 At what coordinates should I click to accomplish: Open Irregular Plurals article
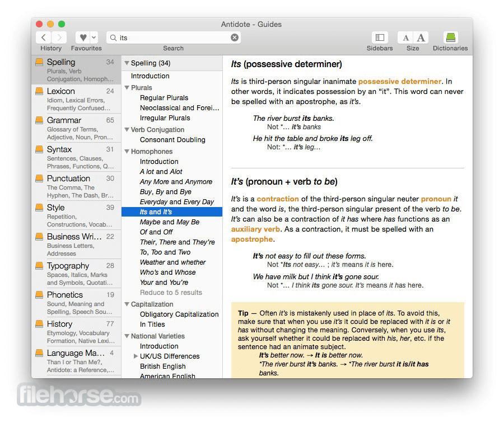pyautogui.click(x=165, y=118)
